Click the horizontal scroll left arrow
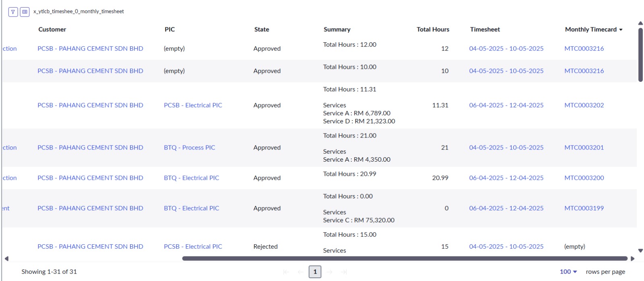The image size is (644, 281). click(x=6, y=259)
